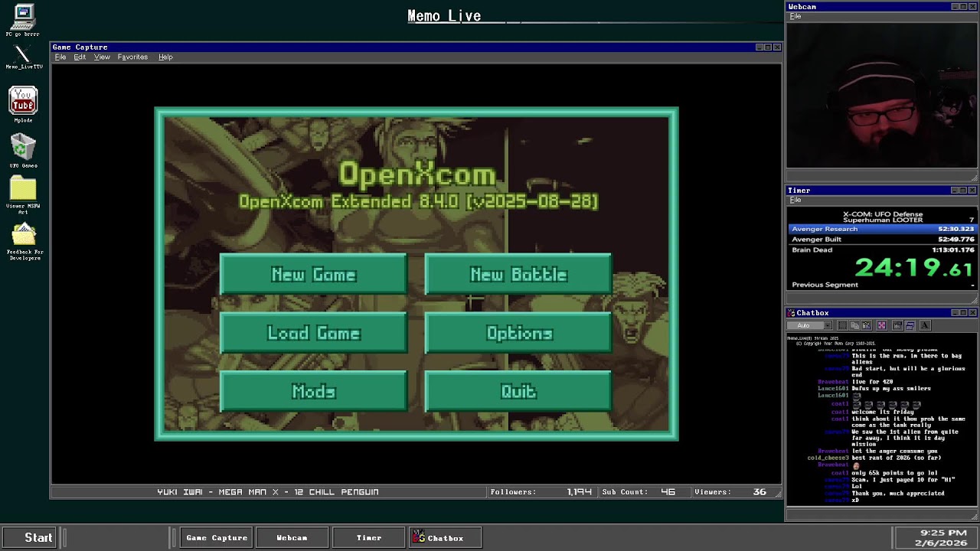Click chat message 'let the anger consume you'
The height and width of the screenshot is (551, 980).
894,452
